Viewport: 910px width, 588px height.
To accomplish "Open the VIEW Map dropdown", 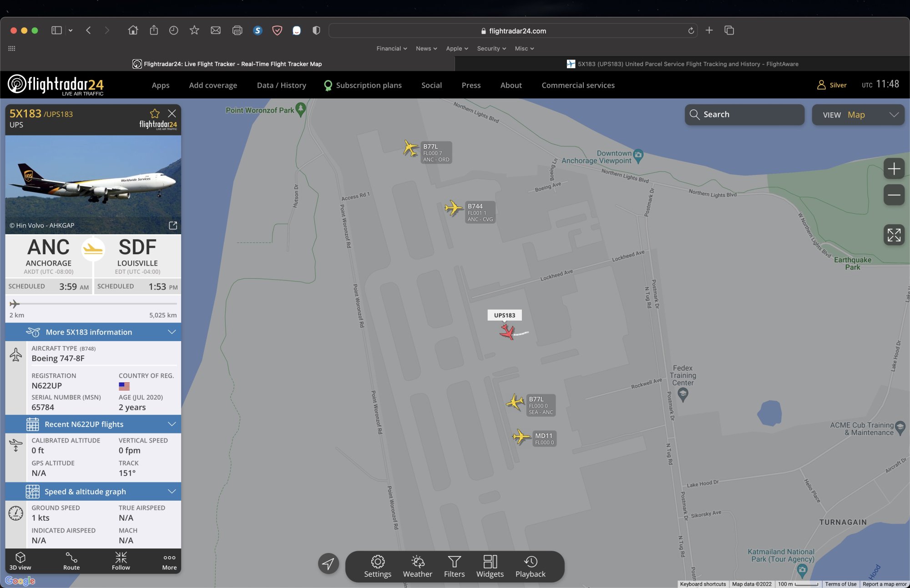I will pos(858,115).
